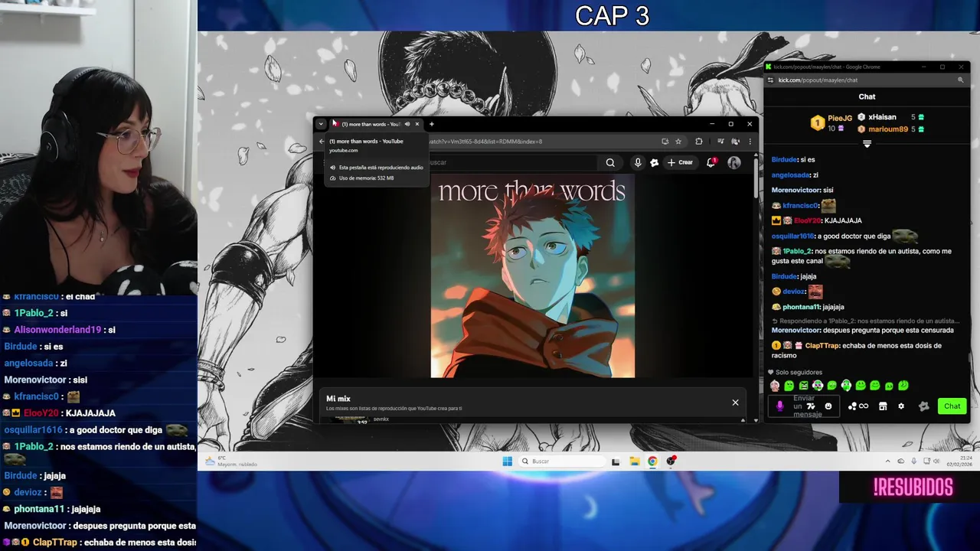Screen dimensions: 980x551
Task: Open emoji smiley picker in chat
Action: [828, 406]
